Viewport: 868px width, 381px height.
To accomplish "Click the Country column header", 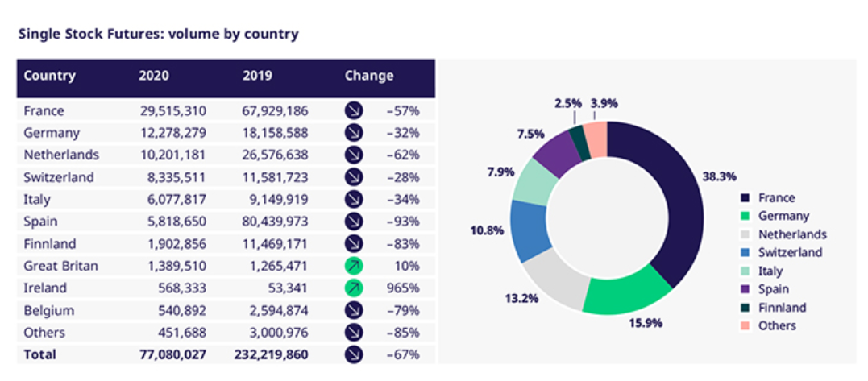I will 49,77.
